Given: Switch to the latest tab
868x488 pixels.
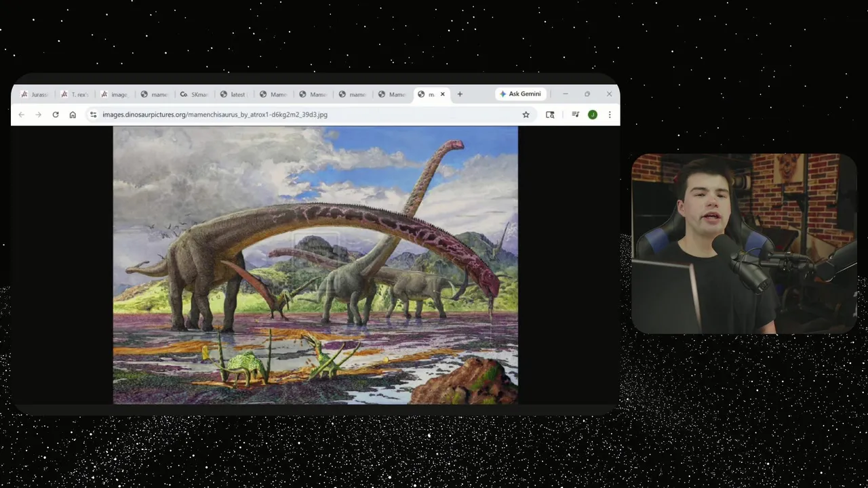Looking at the screenshot, I should point(233,94).
